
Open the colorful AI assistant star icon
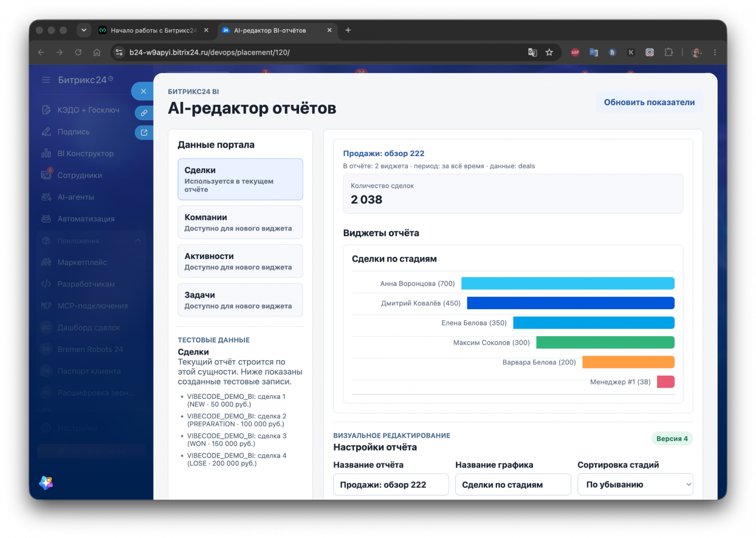pyautogui.click(x=46, y=483)
